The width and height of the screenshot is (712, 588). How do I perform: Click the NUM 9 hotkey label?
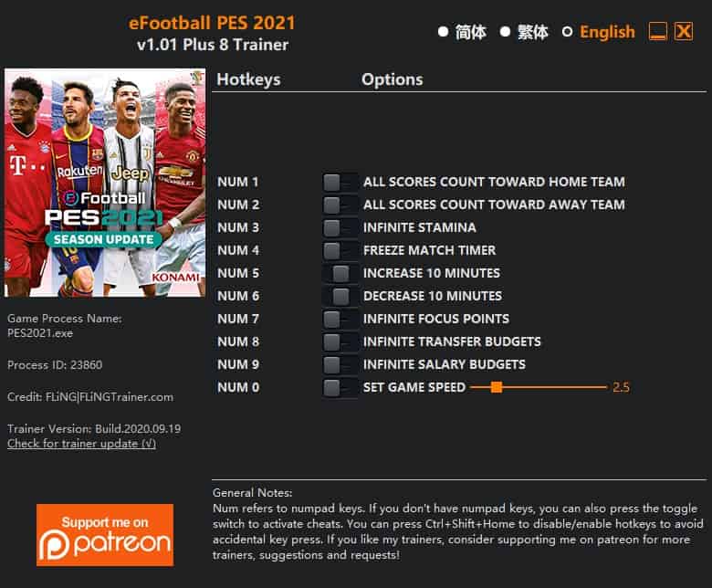[238, 364]
